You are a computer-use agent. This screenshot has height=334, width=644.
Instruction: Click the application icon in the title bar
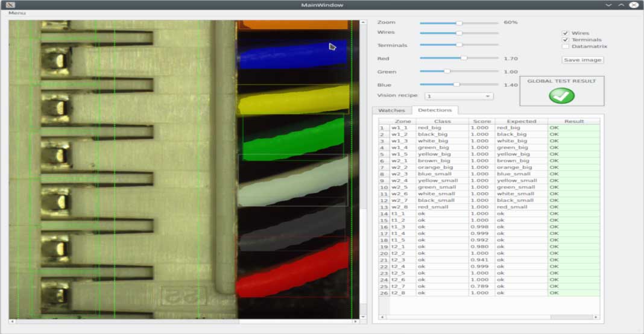click(x=10, y=5)
